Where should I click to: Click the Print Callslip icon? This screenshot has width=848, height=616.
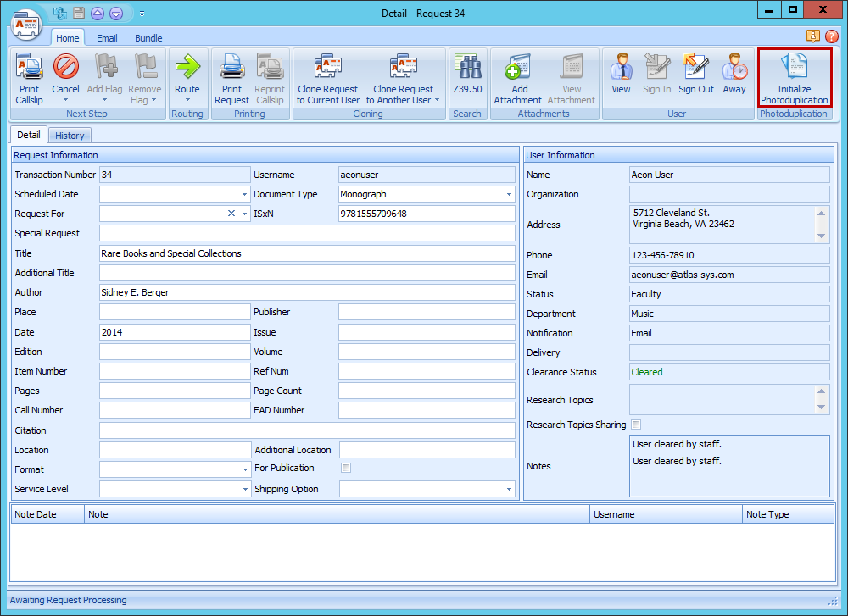[29, 68]
